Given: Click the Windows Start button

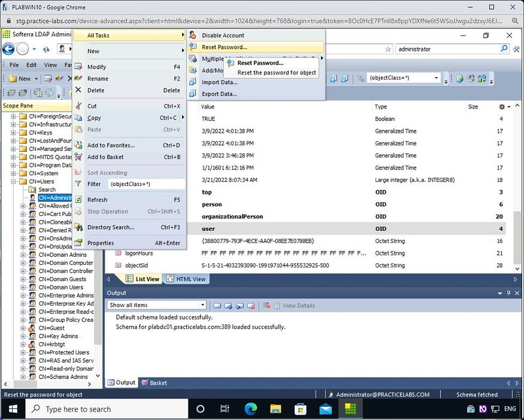Looking at the screenshot, I should [x=13, y=409].
